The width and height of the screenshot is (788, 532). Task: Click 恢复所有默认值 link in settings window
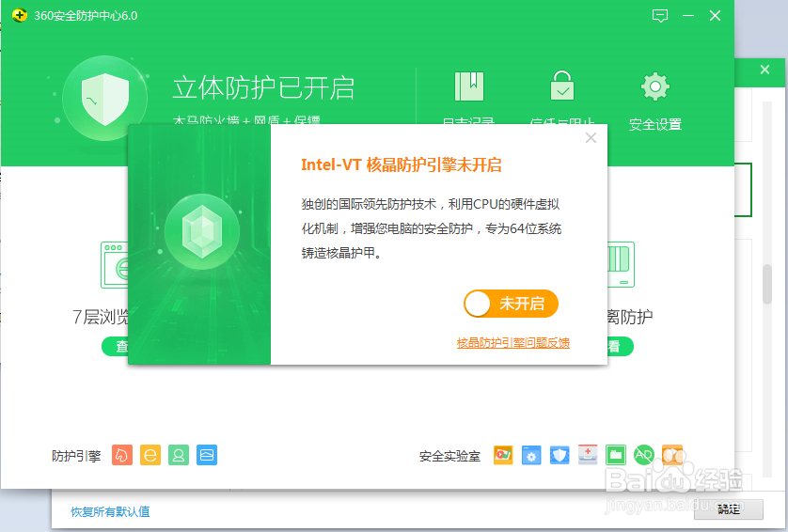[110, 512]
